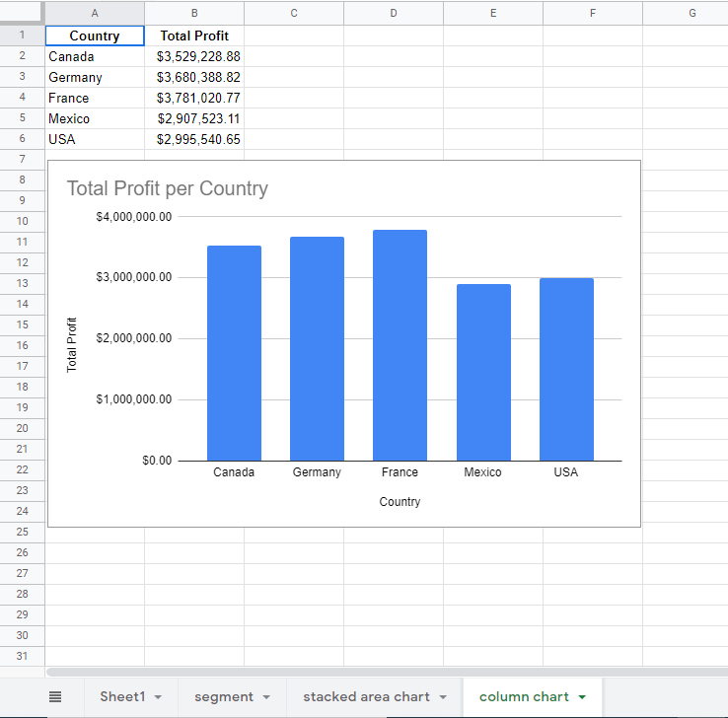Select row 7 header
728x718 pixels.
tap(22, 159)
